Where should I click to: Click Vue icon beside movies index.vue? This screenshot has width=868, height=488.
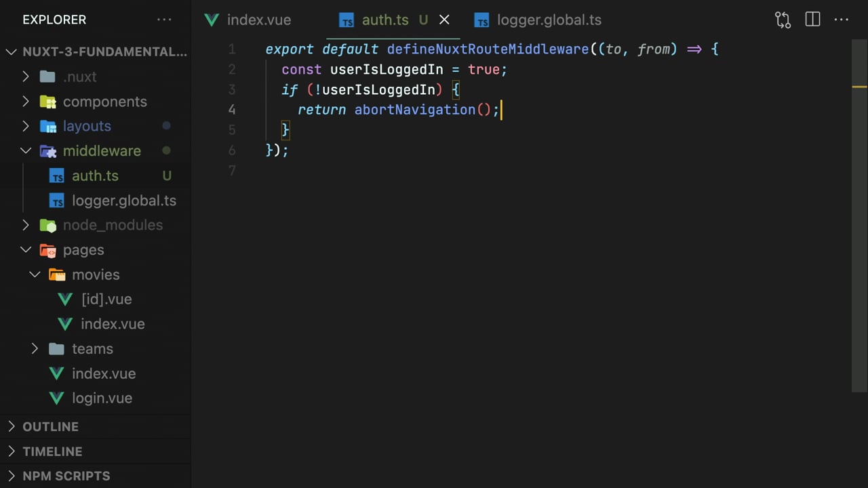[65, 324]
